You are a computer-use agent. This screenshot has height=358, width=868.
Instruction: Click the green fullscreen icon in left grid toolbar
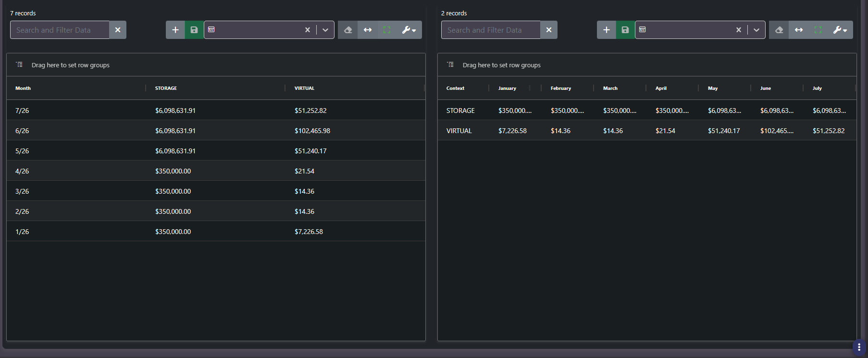tap(387, 30)
